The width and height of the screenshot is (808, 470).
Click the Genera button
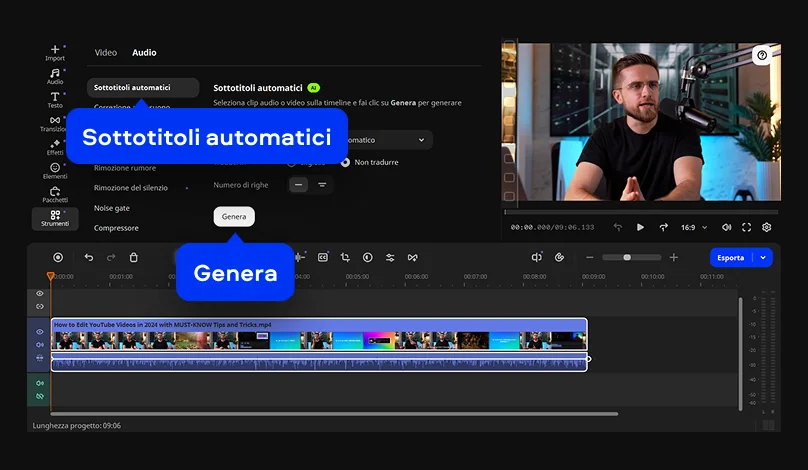234,216
